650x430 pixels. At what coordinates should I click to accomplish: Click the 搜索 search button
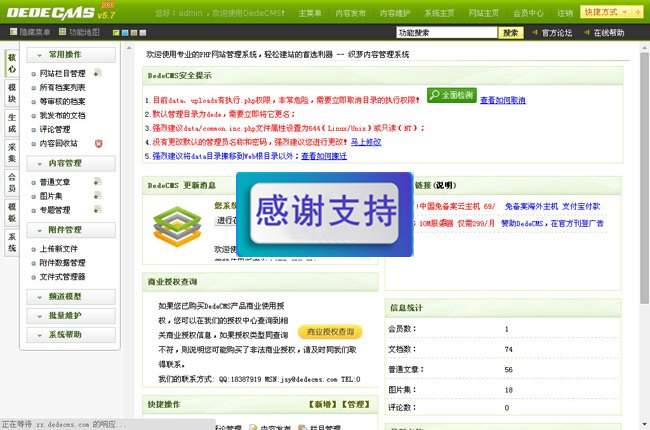tap(511, 33)
